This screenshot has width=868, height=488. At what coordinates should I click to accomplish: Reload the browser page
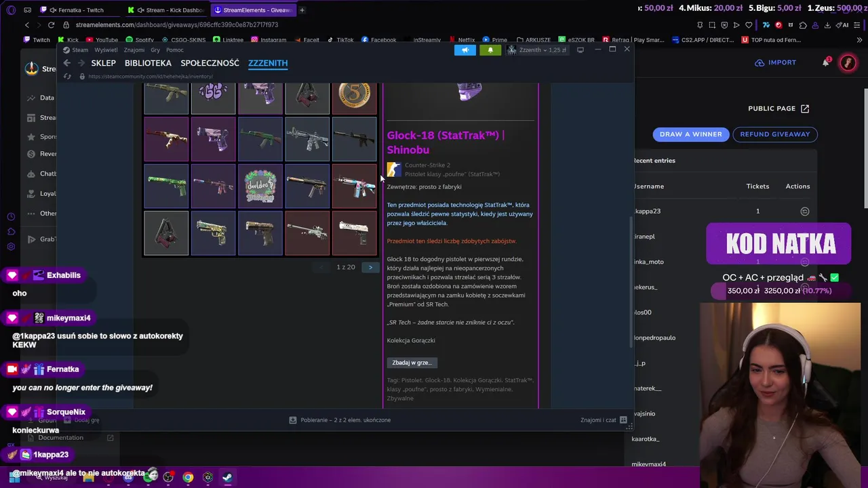click(x=51, y=25)
